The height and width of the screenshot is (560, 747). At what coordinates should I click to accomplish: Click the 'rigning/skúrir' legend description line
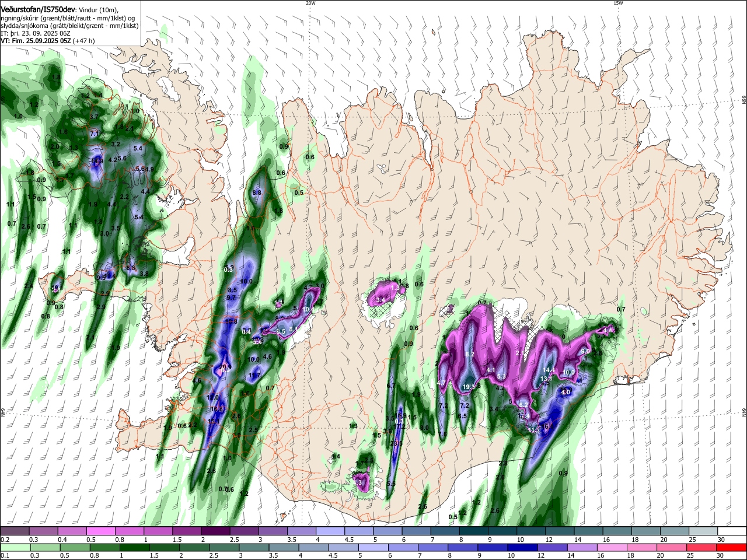point(67,18)
